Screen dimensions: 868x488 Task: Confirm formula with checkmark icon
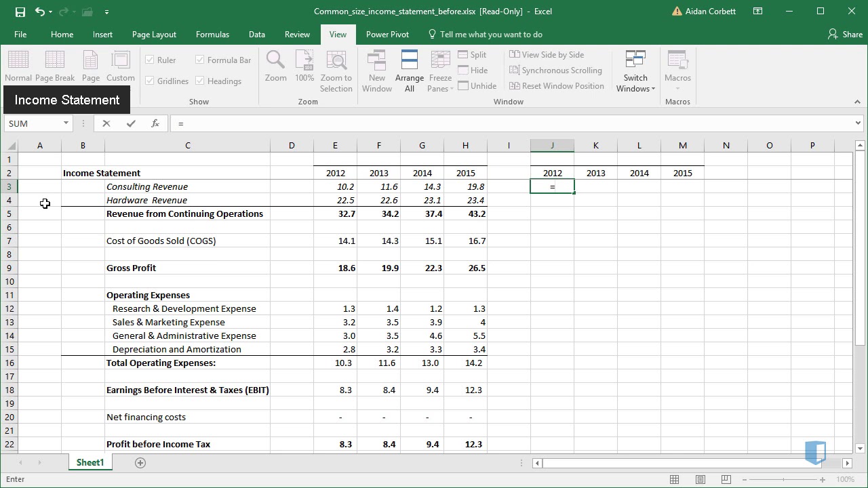pos(131,123)
